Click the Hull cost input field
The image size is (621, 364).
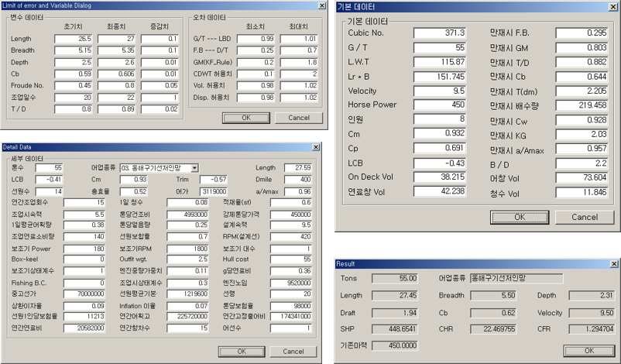(293, 259)
